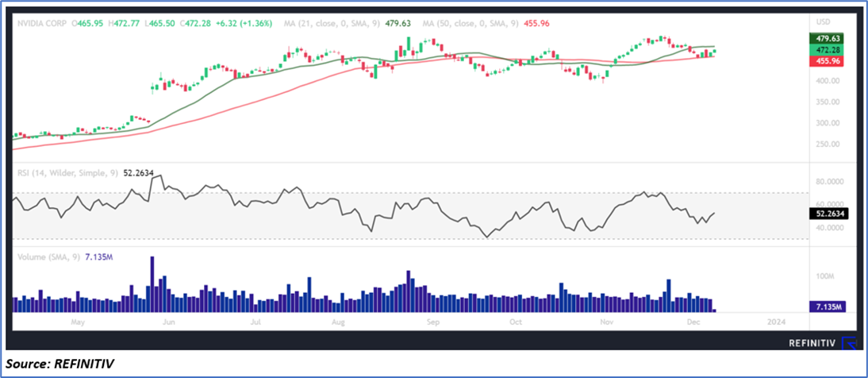Click the Sep label on time axis
The width and height of the screenshot is (868, 378).
(x=433, y=322)
